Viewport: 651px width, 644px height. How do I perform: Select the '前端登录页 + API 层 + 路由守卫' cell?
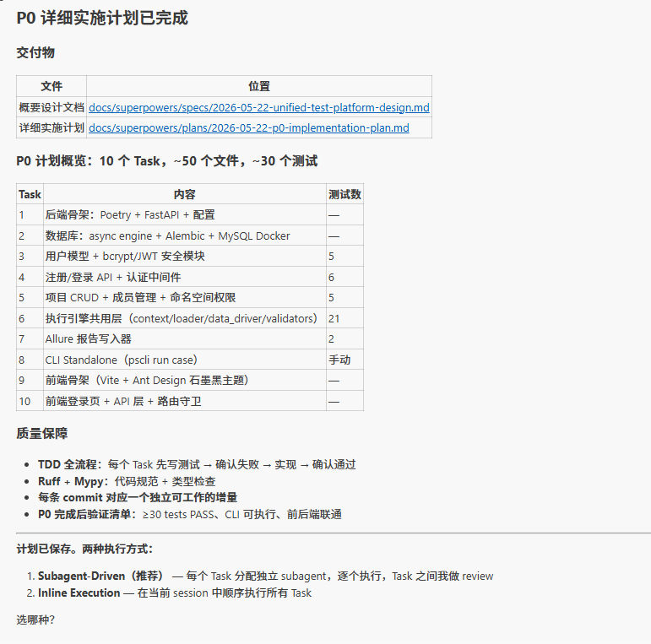(185, 401)
